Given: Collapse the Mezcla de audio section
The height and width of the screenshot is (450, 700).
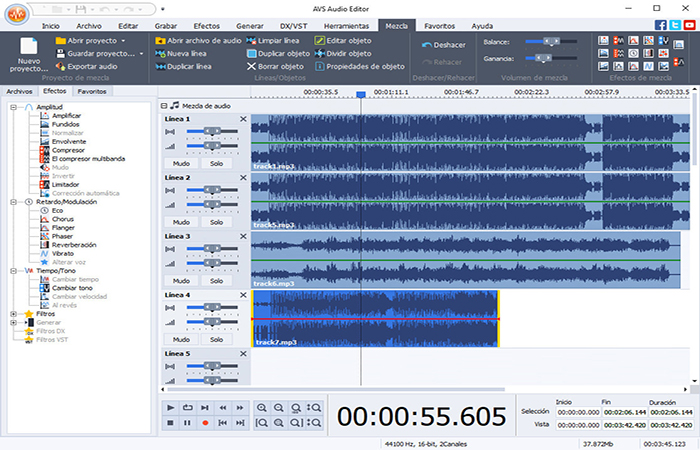Looking at the screenshot, I should (x=164, y=106).
